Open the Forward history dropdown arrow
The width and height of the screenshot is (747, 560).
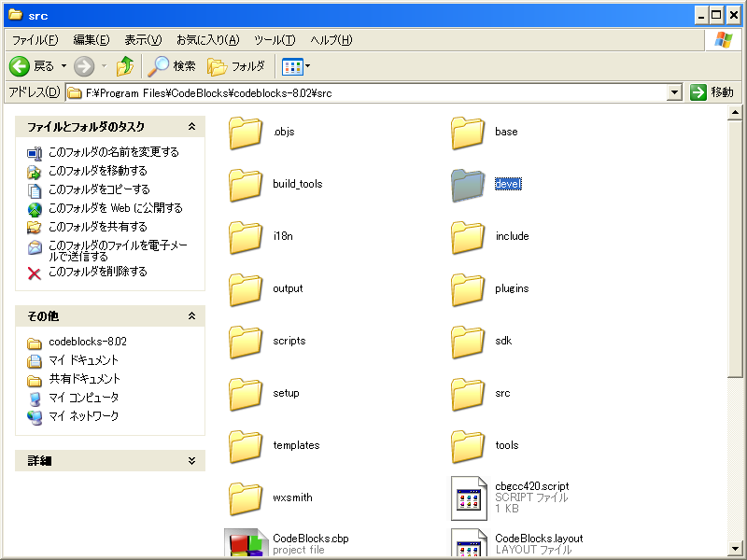105,66
